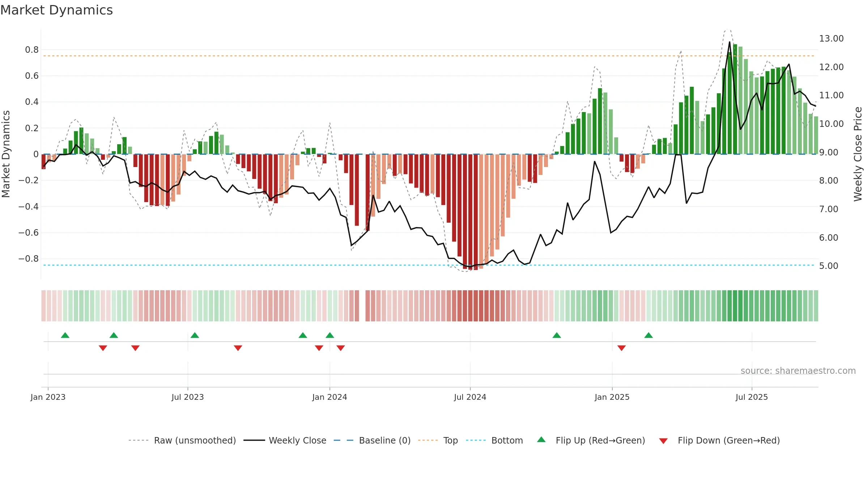Click the Jul 2025 axis label
Viewport: 868px width, 488px height.
pos(752,397)
